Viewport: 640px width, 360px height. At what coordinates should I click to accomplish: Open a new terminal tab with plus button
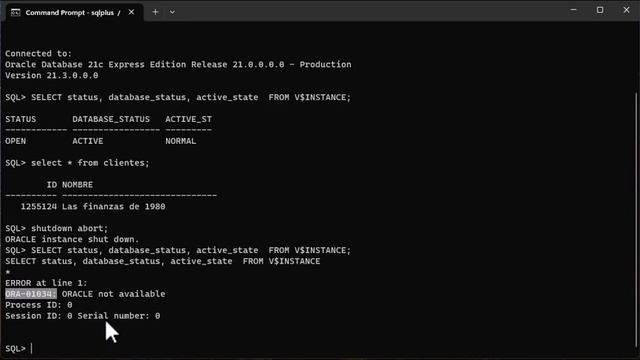(x=155, y=12)
